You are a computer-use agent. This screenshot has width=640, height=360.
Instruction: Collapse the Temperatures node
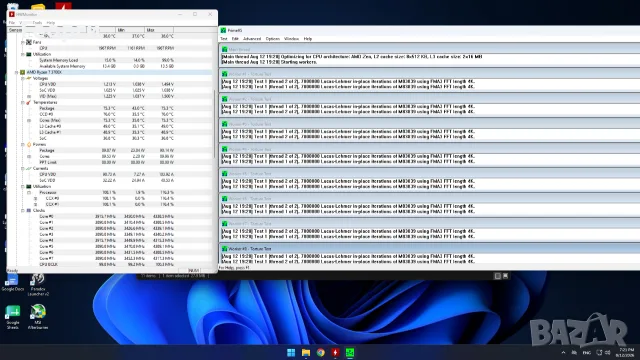(x=23, y=102)
